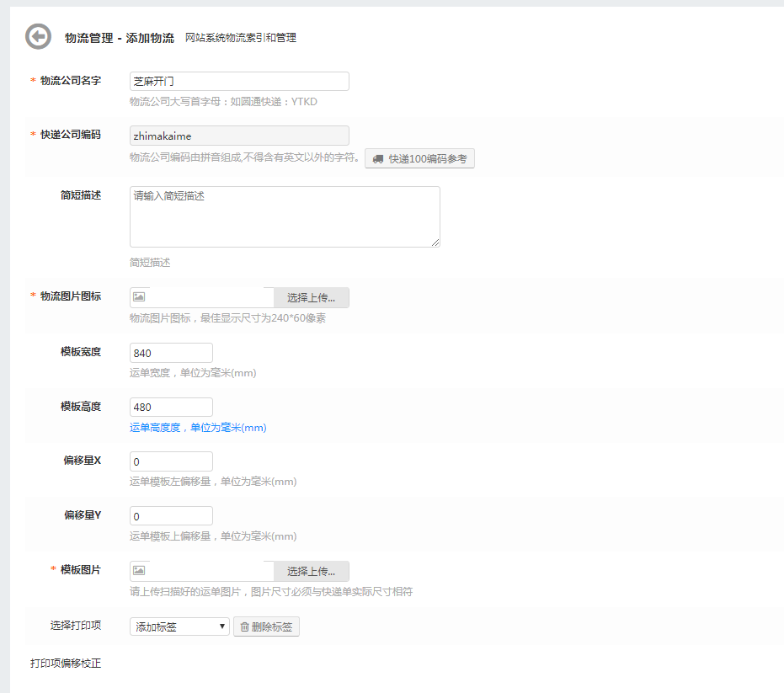Click the back arrow icon

[38, 37]
